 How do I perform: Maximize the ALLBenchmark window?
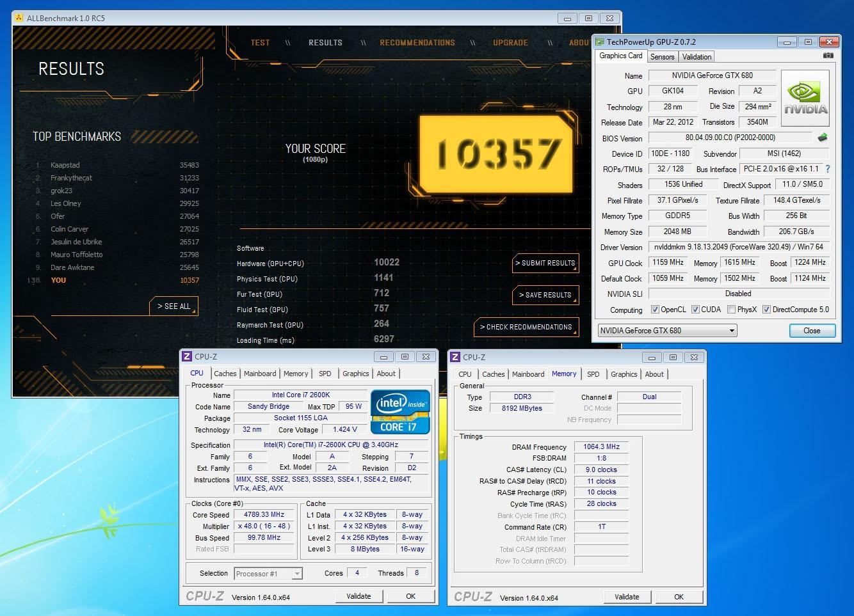click(588, 18)
